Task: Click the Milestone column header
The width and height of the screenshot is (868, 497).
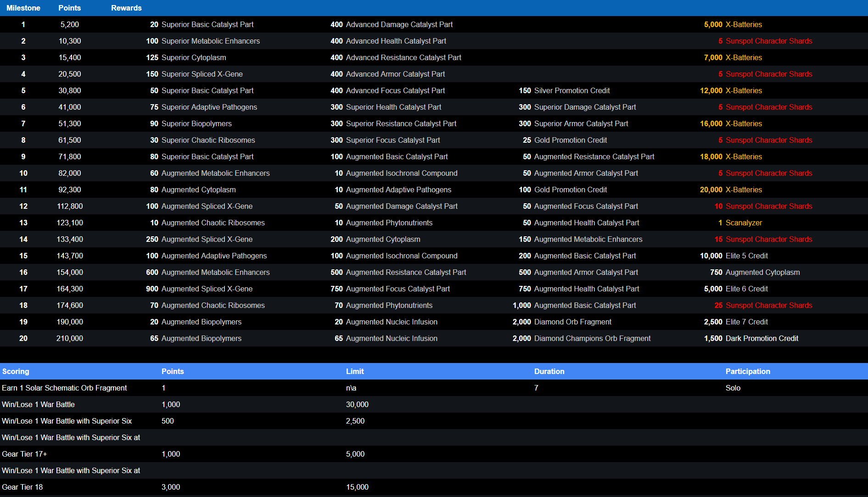Action: coord(23,8)
